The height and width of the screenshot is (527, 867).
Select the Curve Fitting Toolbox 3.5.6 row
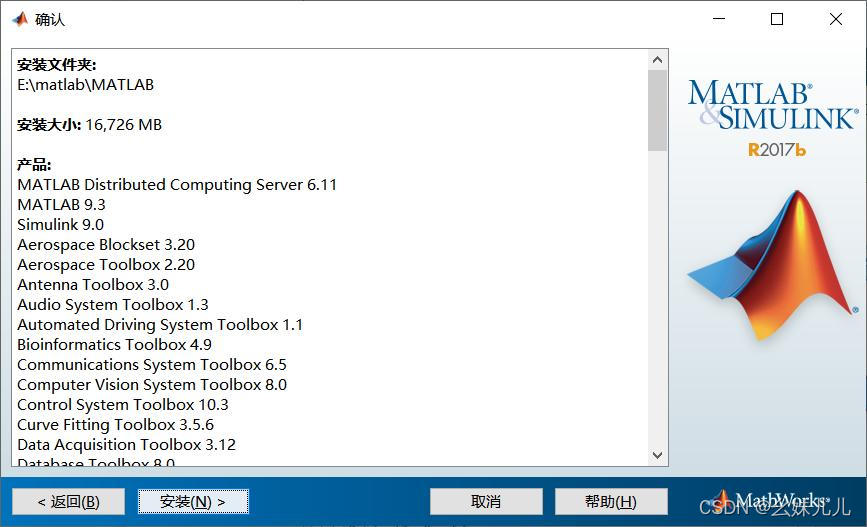coord(116,424)
